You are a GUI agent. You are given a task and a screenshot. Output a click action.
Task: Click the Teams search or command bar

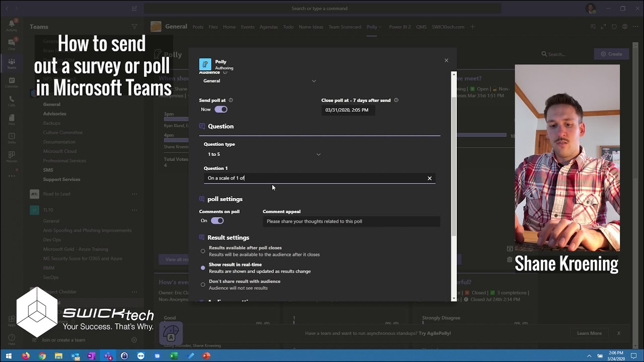[323, 9]
